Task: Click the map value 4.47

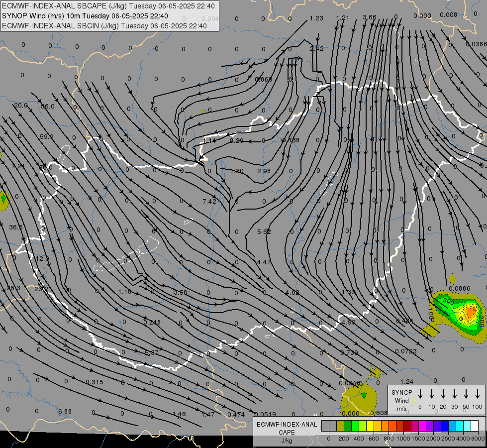Action: pyautogui.click(x=264, y=262)
